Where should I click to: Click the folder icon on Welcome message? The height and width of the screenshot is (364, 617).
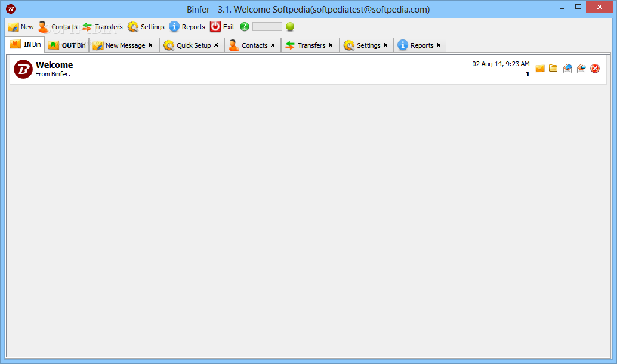point(553,69)
